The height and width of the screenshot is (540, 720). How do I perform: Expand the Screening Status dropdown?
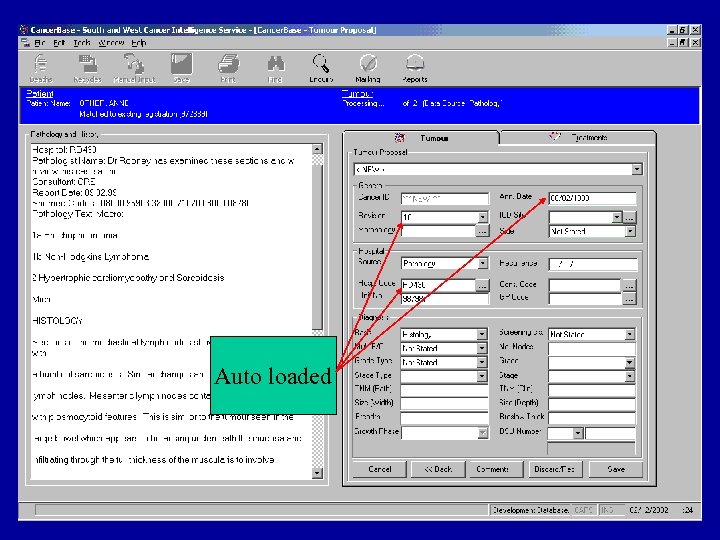(x=630, y=334)
